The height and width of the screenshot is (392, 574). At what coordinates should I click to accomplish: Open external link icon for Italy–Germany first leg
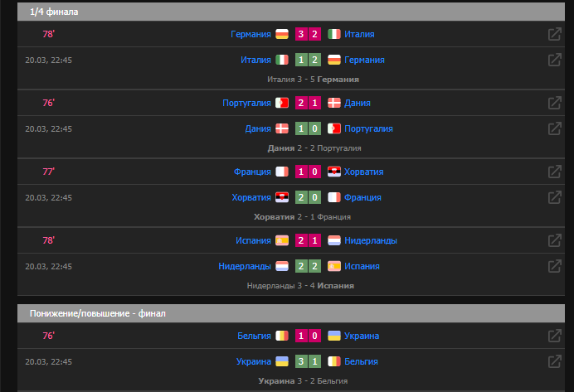click(555, 60)
